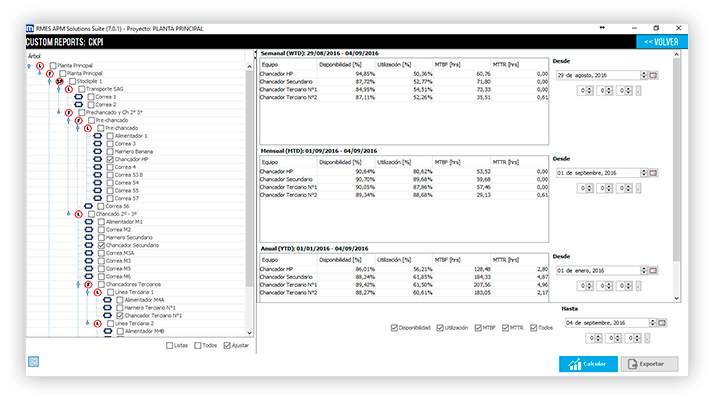The image size is (716, 399).
Task: Open calendar icon for Hasta date field
Action: click(662, 323)
